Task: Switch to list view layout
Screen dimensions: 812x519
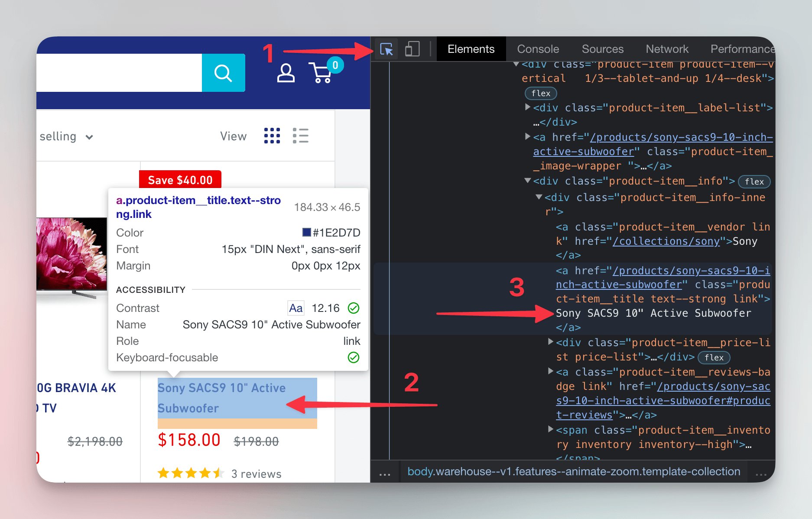Action: pyautogui.click(x=301, y=136)
